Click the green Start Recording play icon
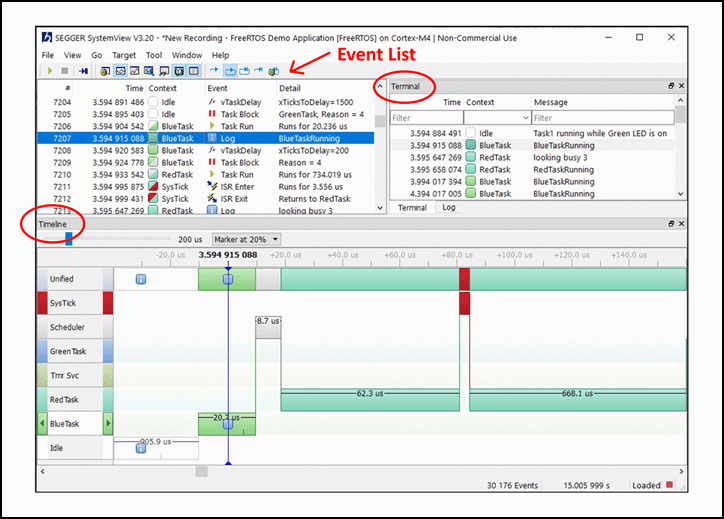The width and height of the screenshot is (724, 519). 50,71
